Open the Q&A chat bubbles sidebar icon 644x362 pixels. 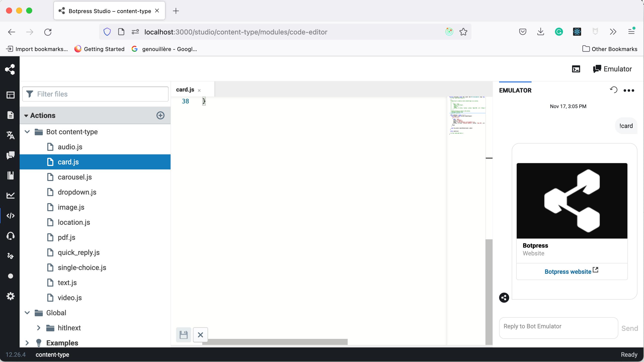click(10, 155)
